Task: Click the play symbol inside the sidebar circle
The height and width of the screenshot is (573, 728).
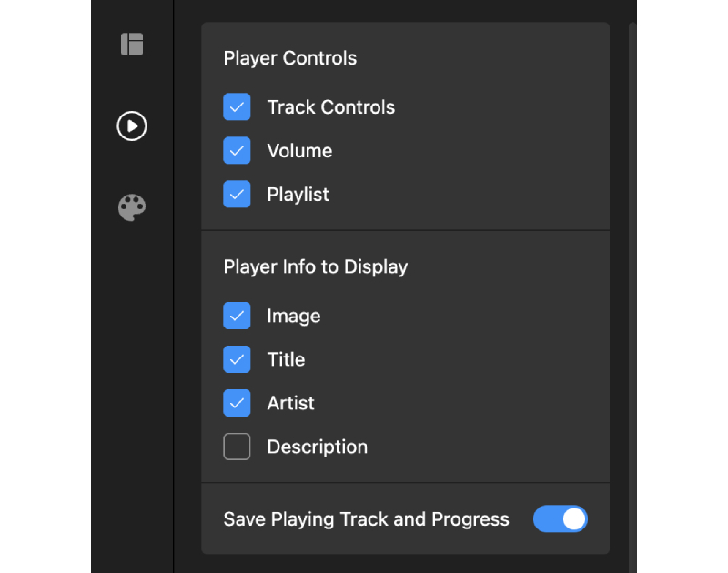Action: point(132,126)
